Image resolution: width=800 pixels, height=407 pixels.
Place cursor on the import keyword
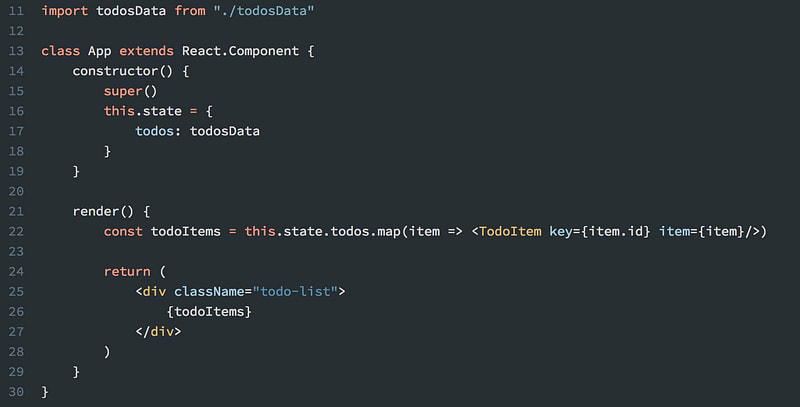click(x=65, y=11)
